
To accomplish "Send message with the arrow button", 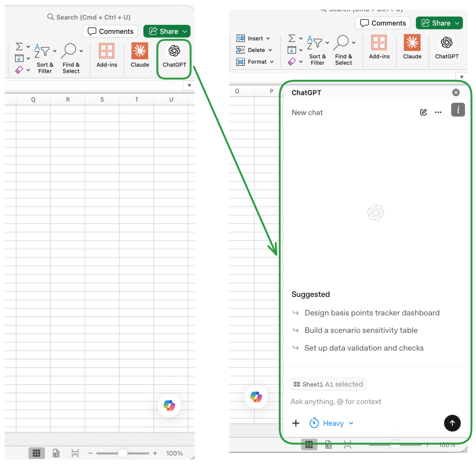I will (x=452, y=423).
